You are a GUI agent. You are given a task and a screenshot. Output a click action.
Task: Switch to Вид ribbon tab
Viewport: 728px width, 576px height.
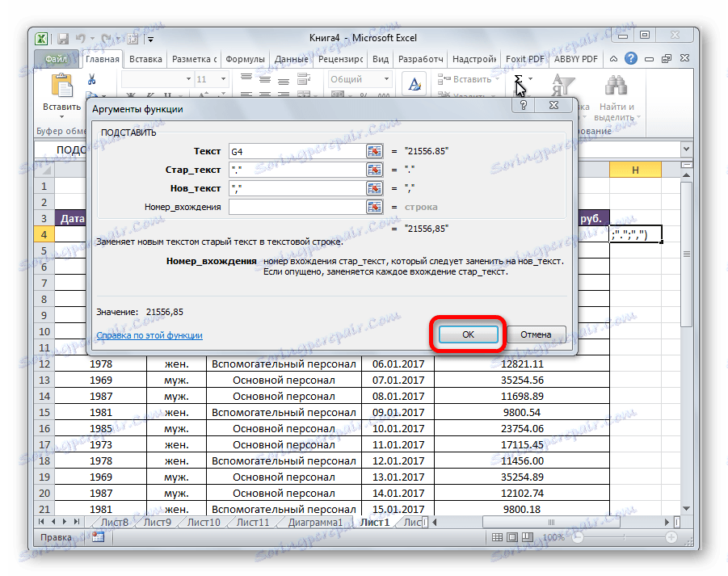coord(381,59)
